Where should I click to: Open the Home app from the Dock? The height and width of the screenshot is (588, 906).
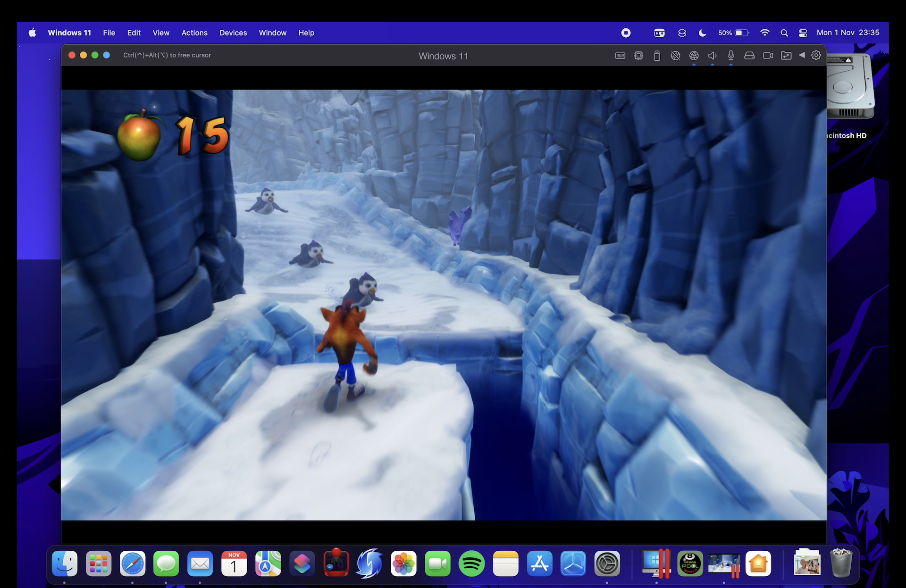[758, 563]
